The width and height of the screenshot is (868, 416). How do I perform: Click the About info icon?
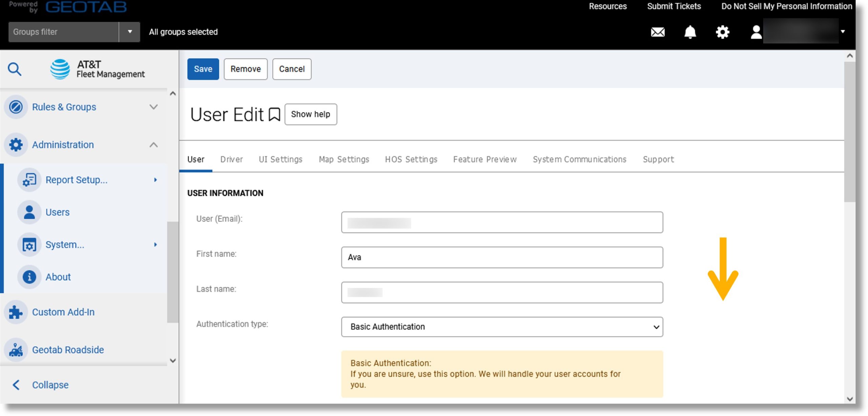click(29, 277)
